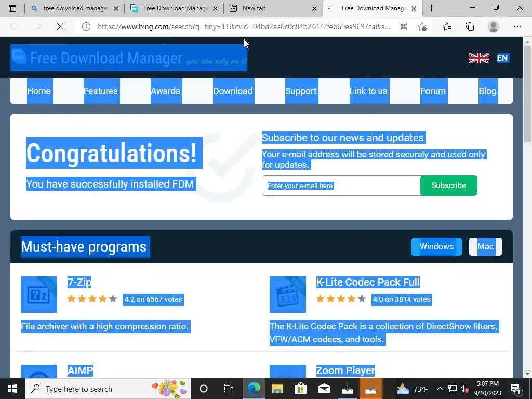Click the '4.2 on 6567 votes' text
Image resolution: width=532 pixels, height=399 pixels.
tap(153, 299)
